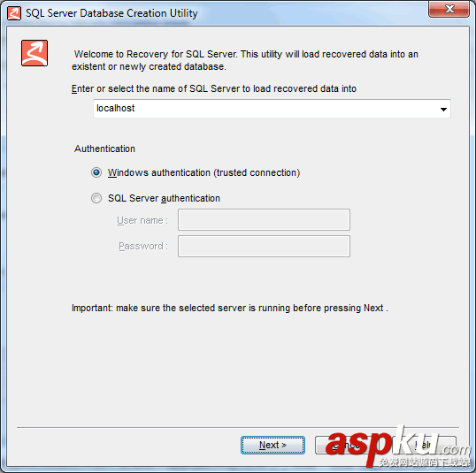Click the User name input field
The image size is (476, 473).
(264, 219)
